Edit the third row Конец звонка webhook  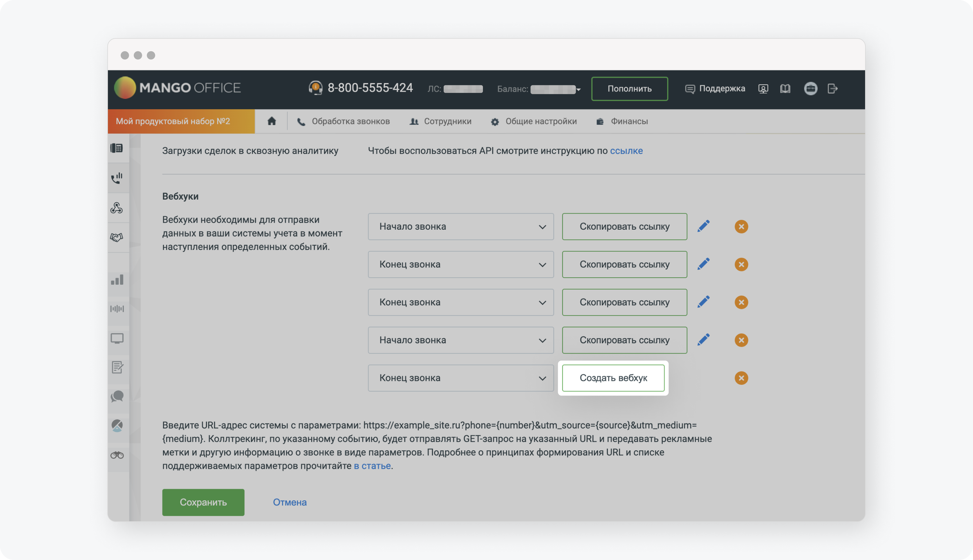(x=704, y=302)
